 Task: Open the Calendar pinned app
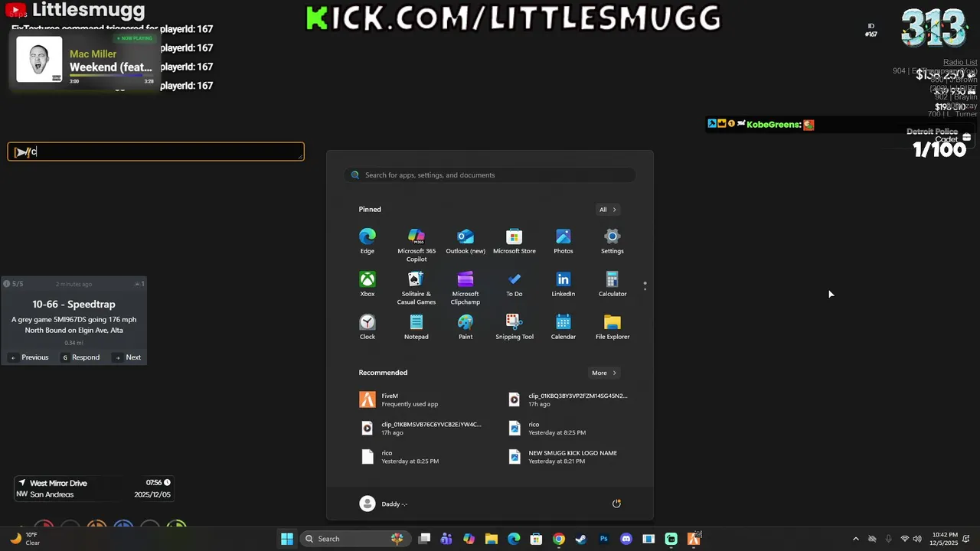[563, 327]
